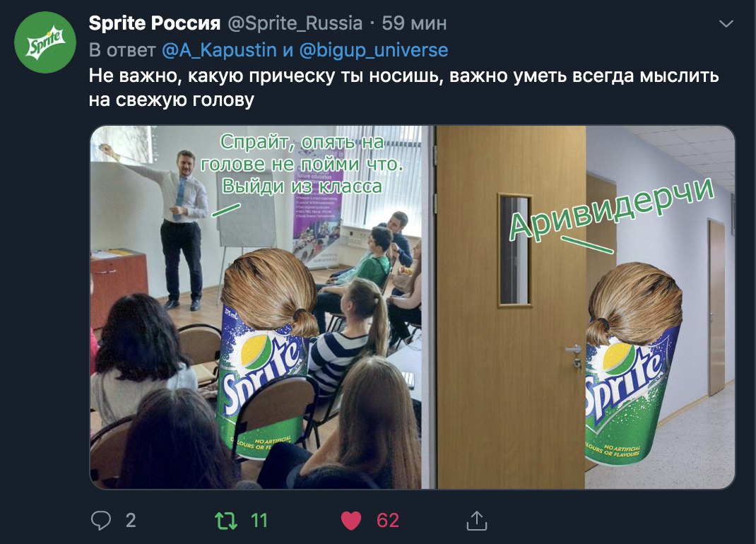Image resolution: width=756 pixels, height=544 pixels.
Task: Click the Sprite Russia profile avatar
Action: click(x=45, y=42)
